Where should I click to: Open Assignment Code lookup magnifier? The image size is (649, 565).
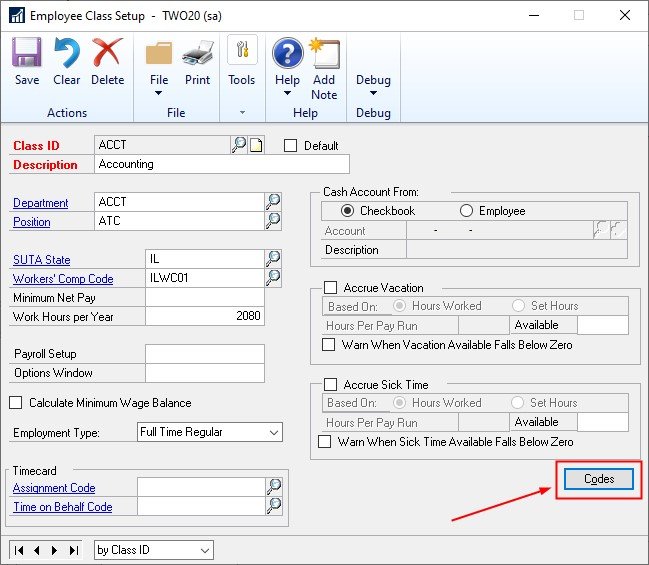coord(274,487)
